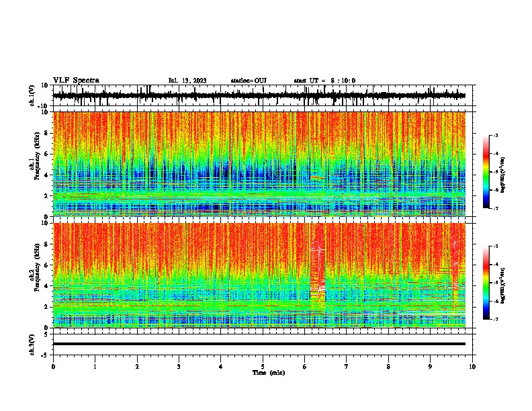The width and height of the screenshot is (532, 411).
Task: Click the "ch.3(V)" axis label
Action: 32,345
